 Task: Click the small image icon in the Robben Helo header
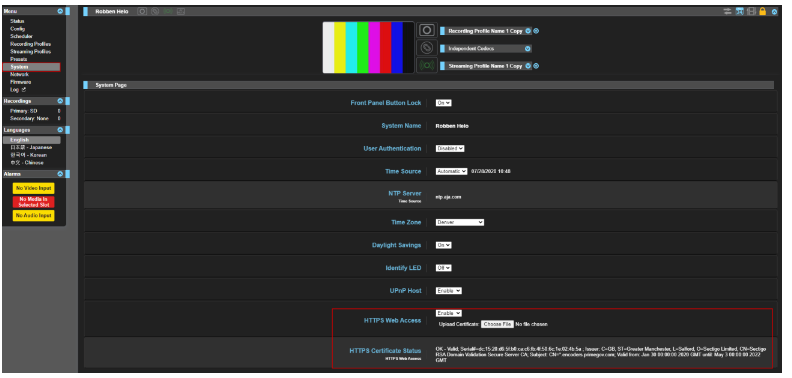tap(180, 11)
